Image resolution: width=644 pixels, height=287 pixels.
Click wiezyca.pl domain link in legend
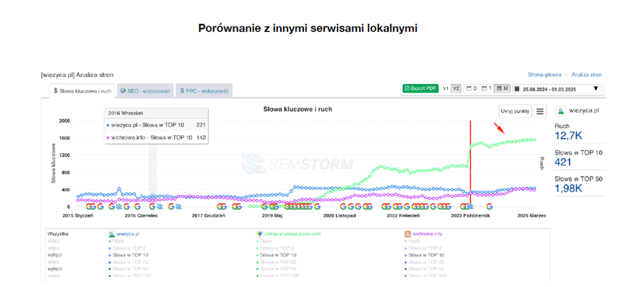pos(128,234)
